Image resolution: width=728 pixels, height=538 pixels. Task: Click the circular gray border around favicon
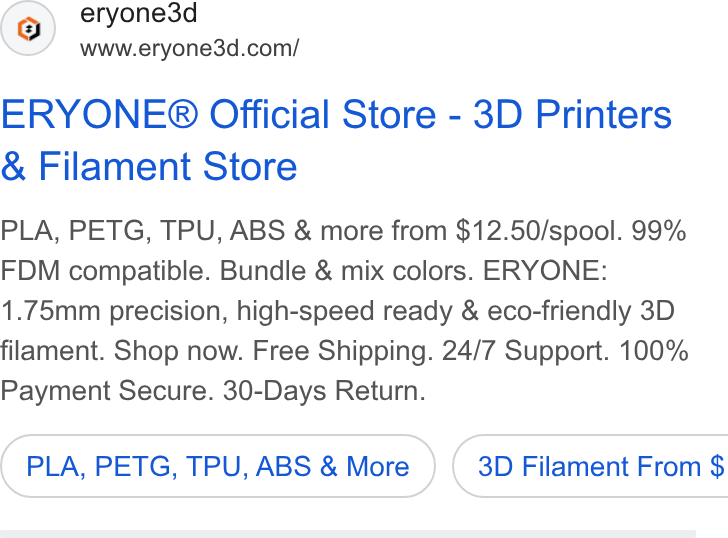click(28, 29)
